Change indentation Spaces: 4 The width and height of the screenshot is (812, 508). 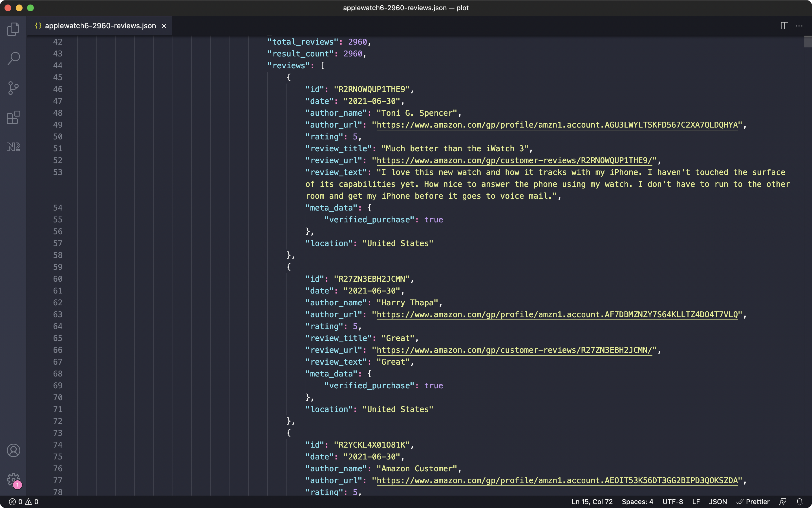[637, 502]
